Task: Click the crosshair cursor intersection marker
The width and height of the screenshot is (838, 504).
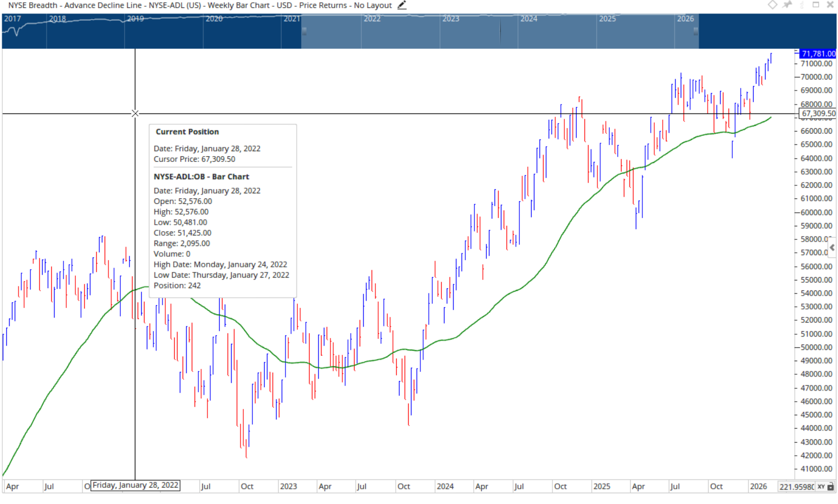Action: coord(135,113)
